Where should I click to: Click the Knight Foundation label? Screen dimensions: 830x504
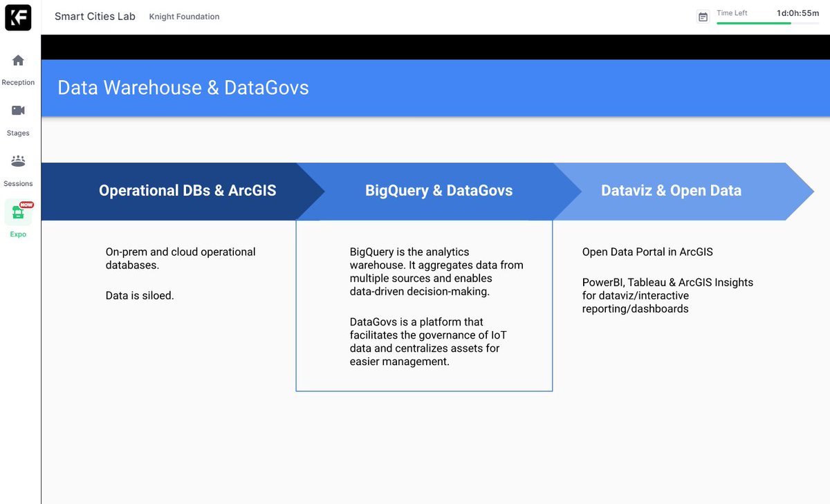[184, 17]
